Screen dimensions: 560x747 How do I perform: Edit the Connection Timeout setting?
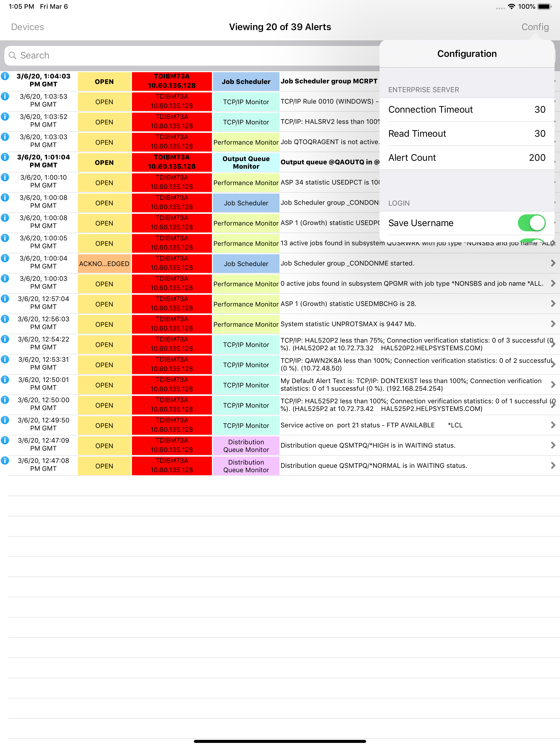click(467, 110)
